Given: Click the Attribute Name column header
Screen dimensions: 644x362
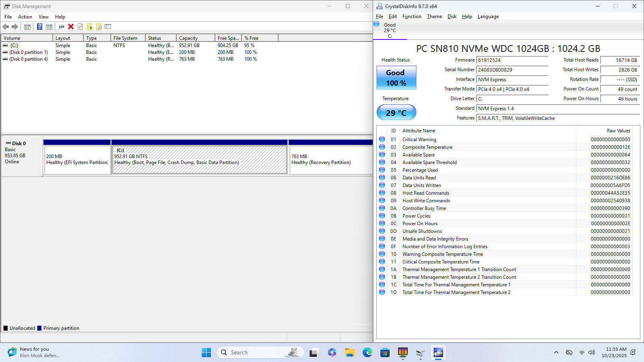Looking at the screenshot, I should click(x=488, y=130).
